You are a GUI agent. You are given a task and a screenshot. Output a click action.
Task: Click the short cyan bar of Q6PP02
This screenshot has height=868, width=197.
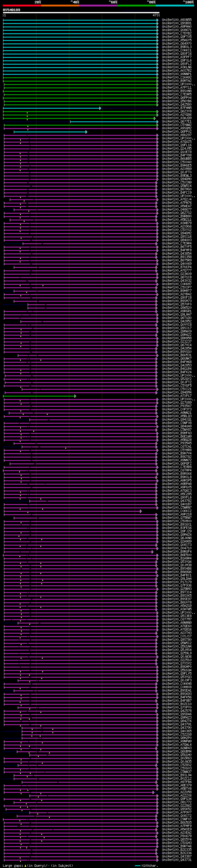coord(50,132)
